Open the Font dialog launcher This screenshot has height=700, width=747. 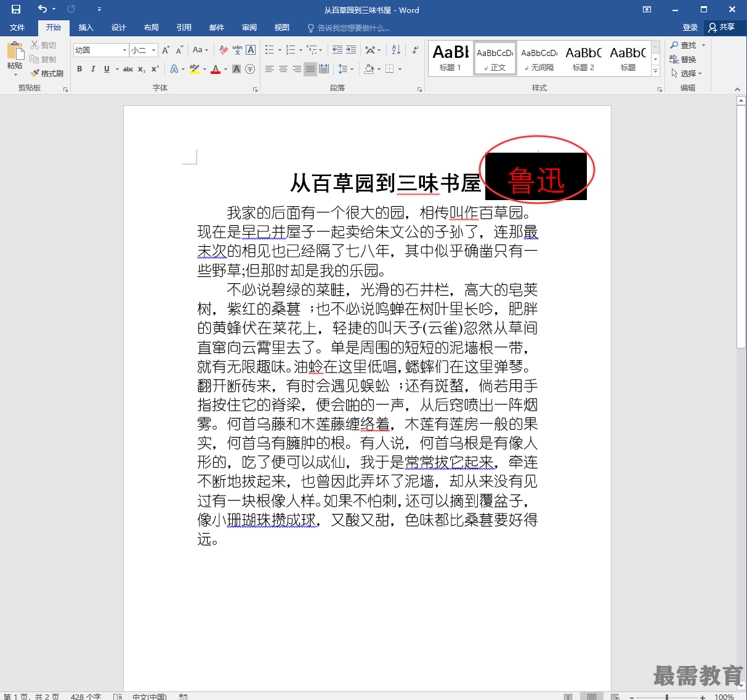tap(255, 89)
